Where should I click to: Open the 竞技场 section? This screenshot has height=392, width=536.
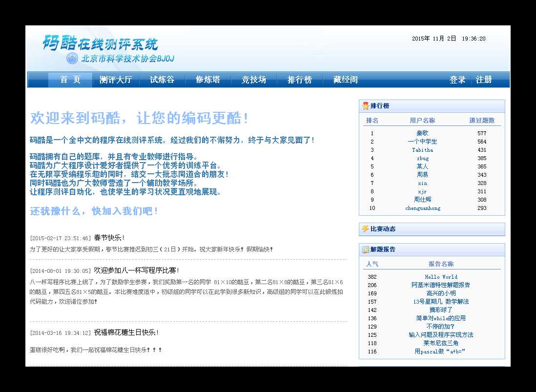pyautogui.click(x=253, y=80)
